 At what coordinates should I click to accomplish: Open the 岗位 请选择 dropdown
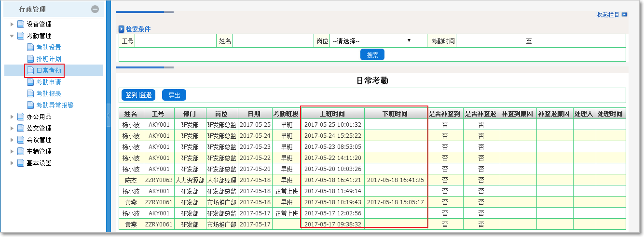pos(370,41)
